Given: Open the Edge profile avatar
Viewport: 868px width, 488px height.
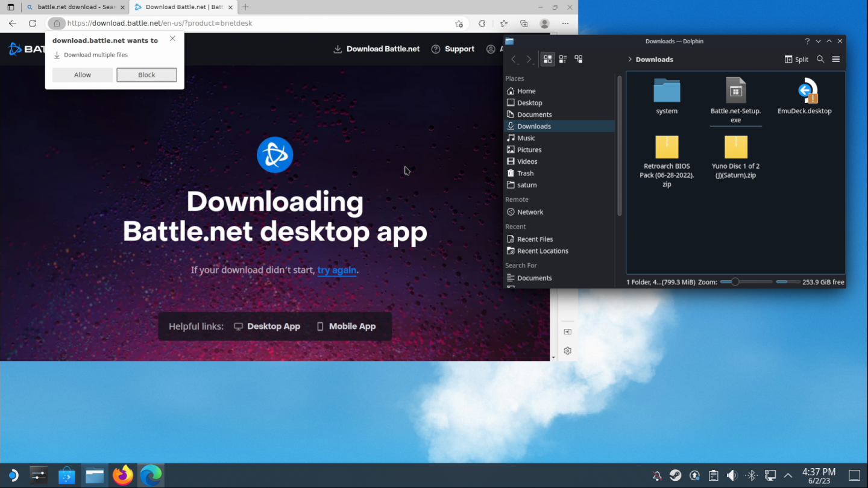Looking at the screenshot, I should (545, 23).
